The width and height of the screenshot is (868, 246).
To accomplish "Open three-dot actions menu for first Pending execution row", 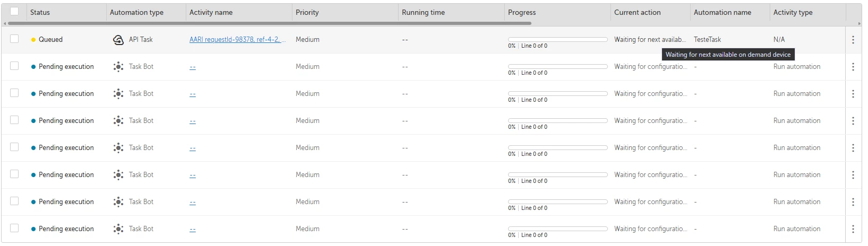I will pyautogui.click(x=853, y=67).
